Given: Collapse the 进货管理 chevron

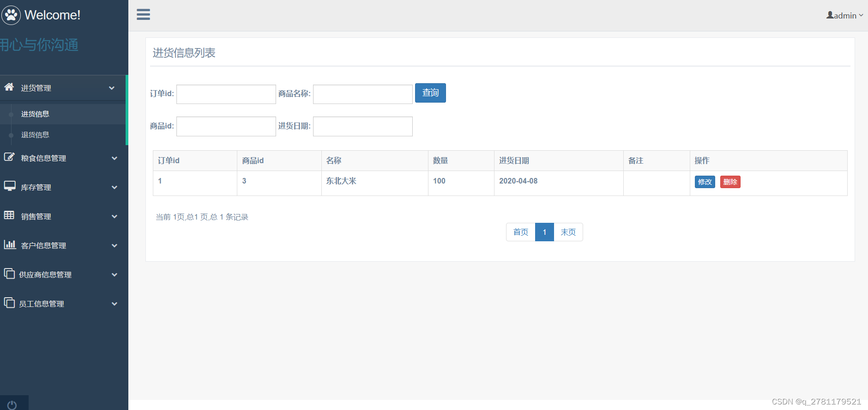Looking at the screenshot, I should pyautogui.click(x=112, y=88).
